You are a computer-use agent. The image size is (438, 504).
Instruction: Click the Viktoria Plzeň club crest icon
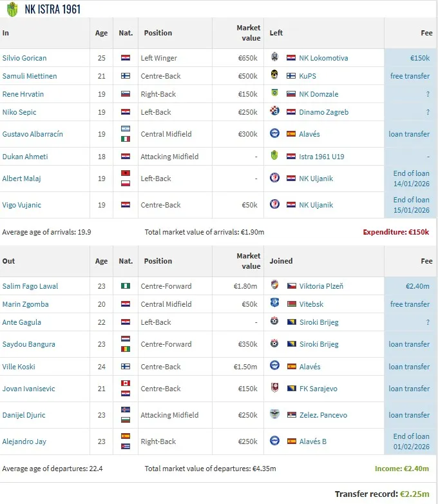276,286
